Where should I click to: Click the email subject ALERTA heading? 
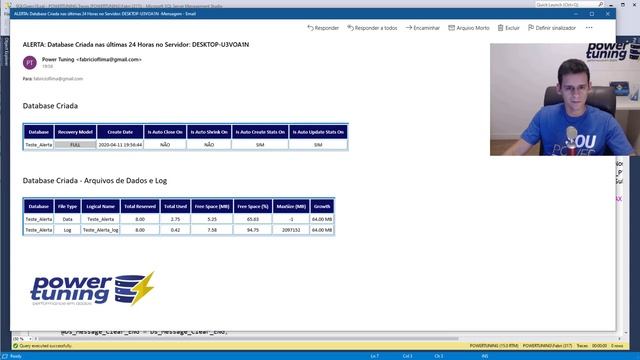136,44
